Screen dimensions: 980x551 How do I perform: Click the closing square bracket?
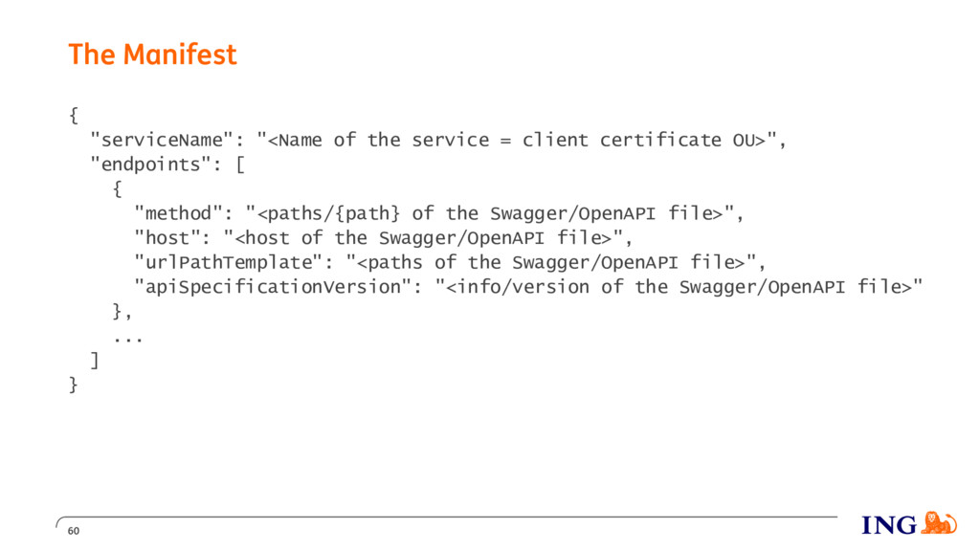[95, 361]
